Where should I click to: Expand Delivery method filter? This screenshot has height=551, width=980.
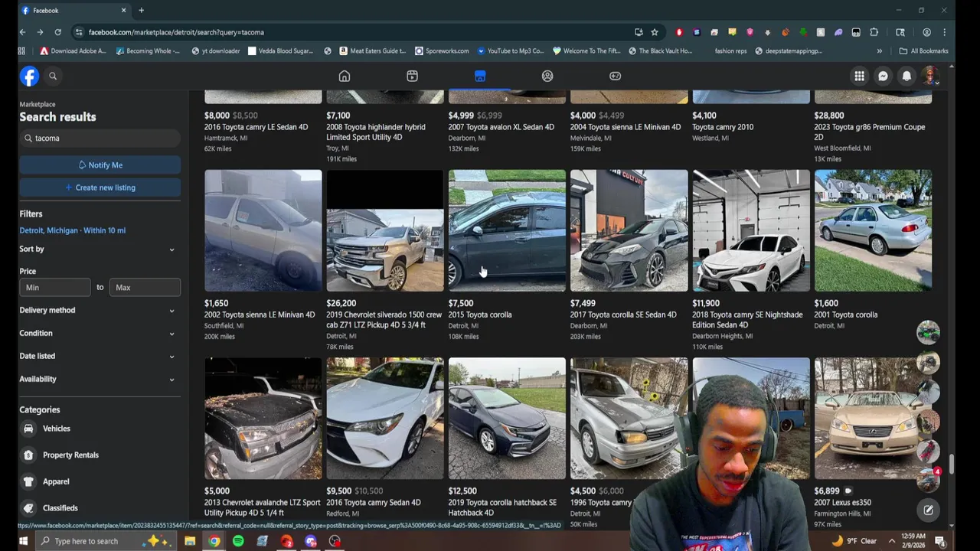coord(100,310)
